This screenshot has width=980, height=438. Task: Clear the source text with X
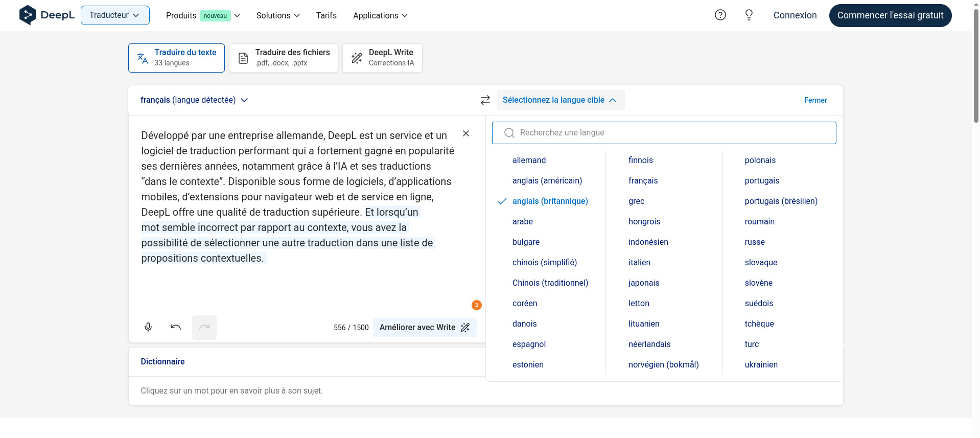pos(466,133)
